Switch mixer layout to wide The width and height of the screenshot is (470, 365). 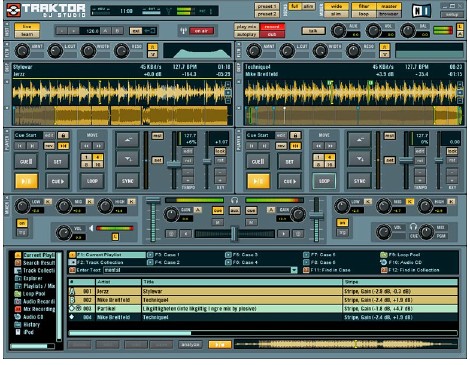336,6
